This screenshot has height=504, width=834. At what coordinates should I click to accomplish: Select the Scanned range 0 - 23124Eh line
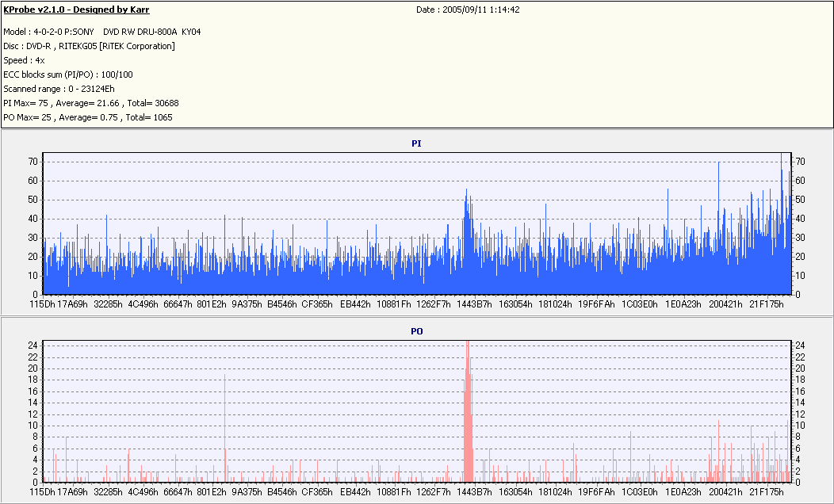tap(59, 89)
